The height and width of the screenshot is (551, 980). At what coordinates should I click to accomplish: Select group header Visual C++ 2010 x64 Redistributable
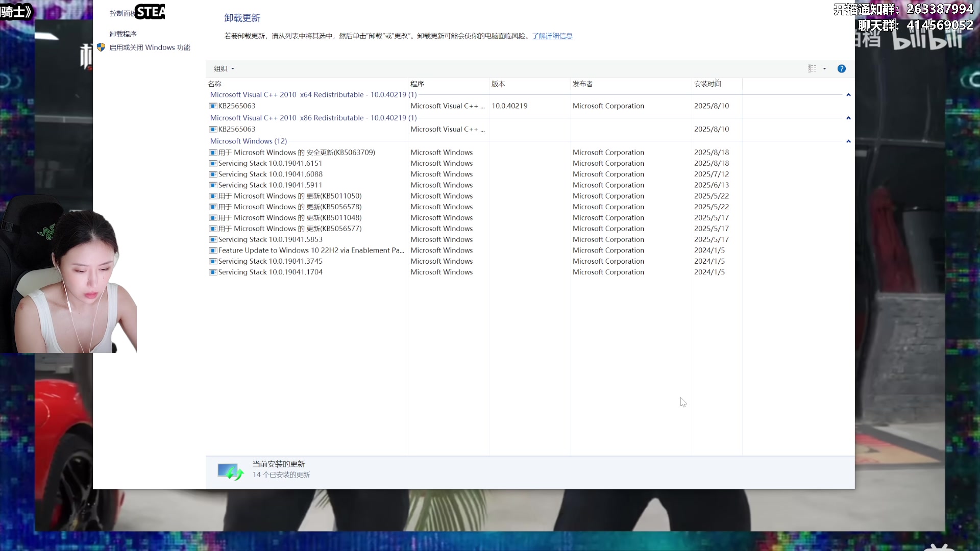pos(313,95)
